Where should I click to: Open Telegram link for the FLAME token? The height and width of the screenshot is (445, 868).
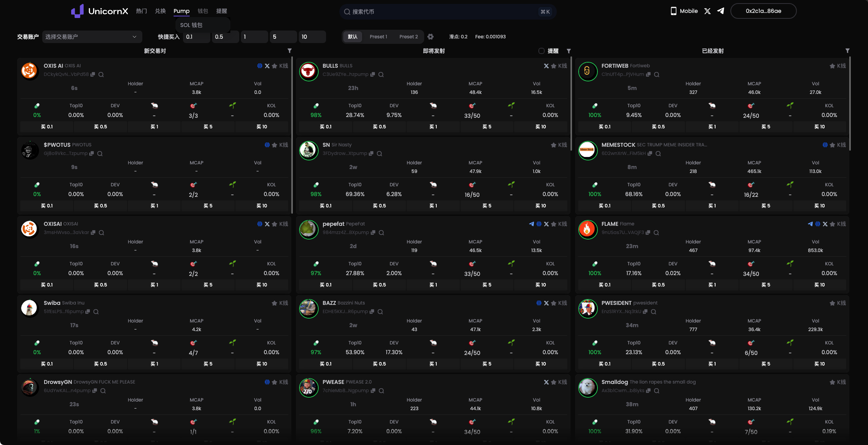click(x=810, y=224)
